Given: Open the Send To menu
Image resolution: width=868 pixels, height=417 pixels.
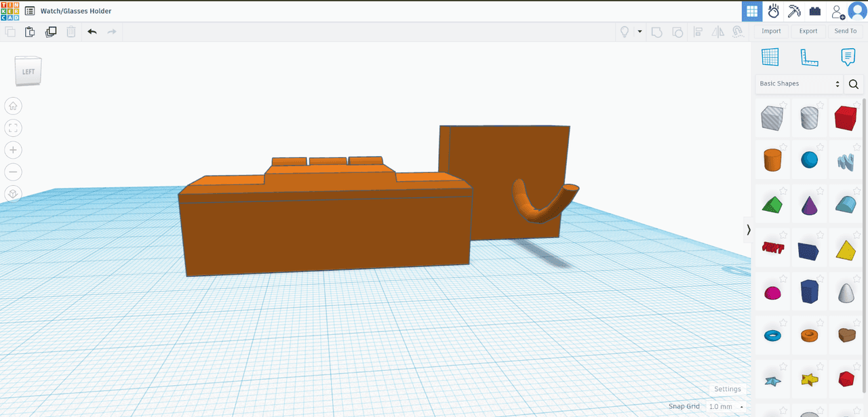Looking at the screenshot, I should (x=845, y=31).
